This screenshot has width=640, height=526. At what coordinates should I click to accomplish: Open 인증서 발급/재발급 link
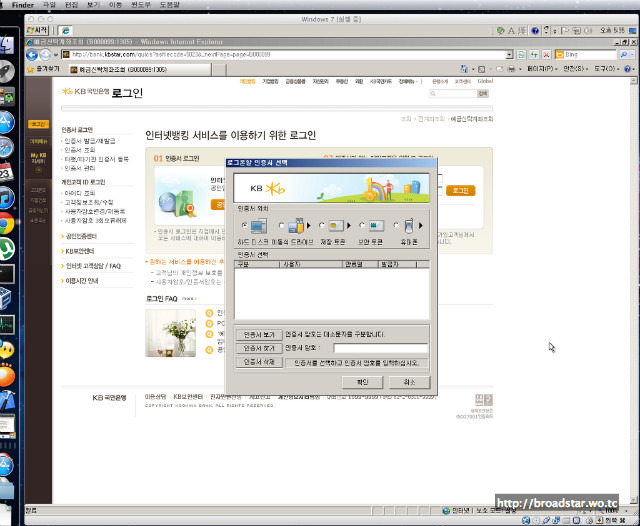tap(90, 141)
